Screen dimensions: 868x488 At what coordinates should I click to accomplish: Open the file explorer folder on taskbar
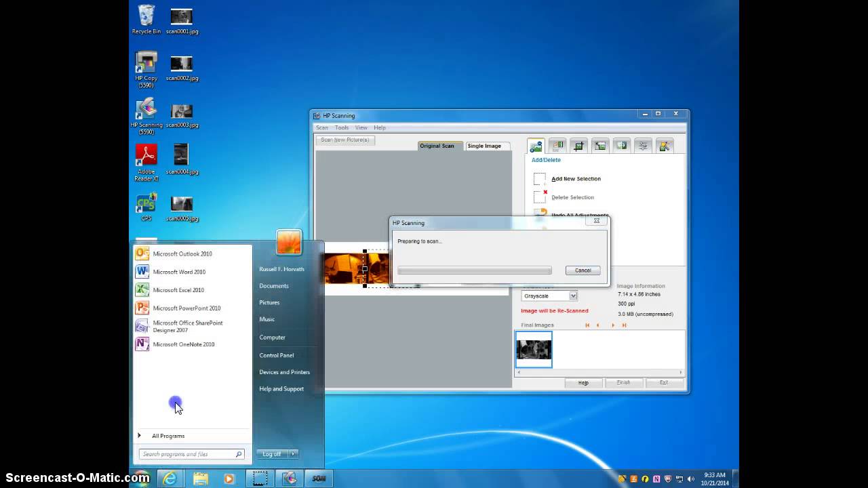200,479
